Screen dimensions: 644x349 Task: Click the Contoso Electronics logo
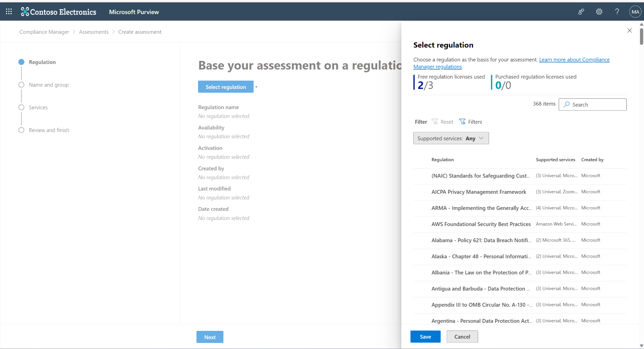[59, 12]
